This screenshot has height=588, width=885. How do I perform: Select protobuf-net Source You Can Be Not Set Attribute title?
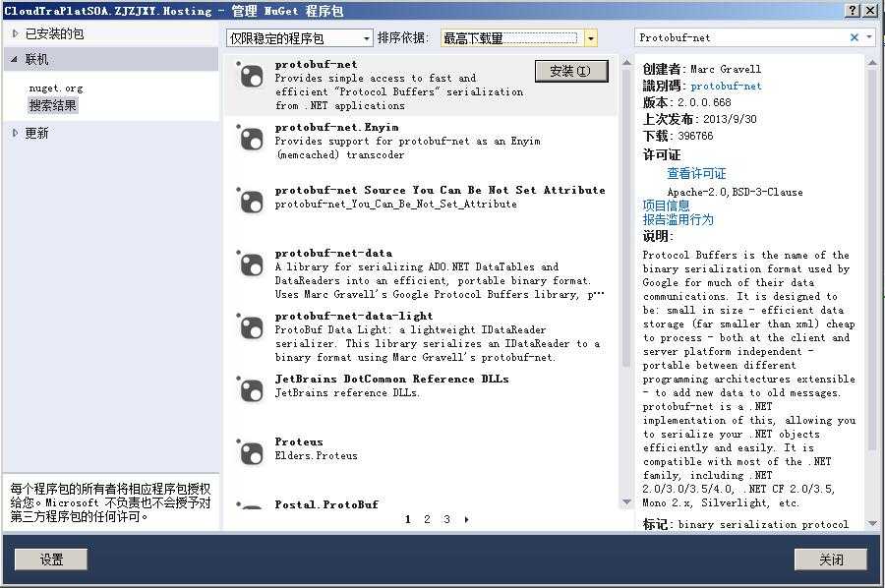pyautogui.click(x=440, y=190)
